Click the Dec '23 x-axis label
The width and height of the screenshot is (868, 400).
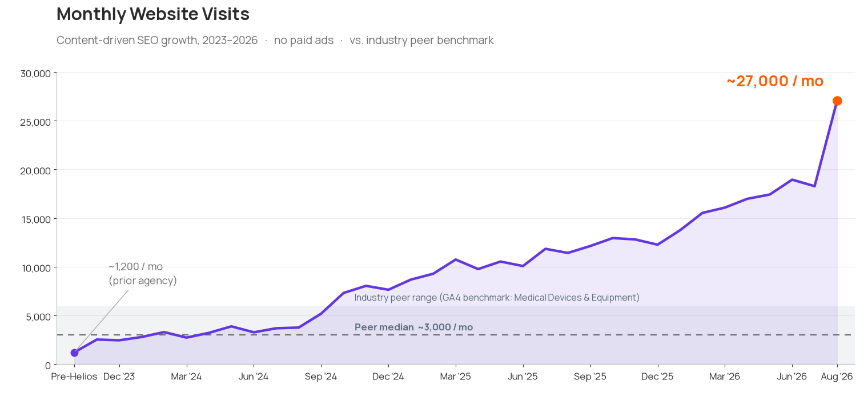[x=119, y=377]
